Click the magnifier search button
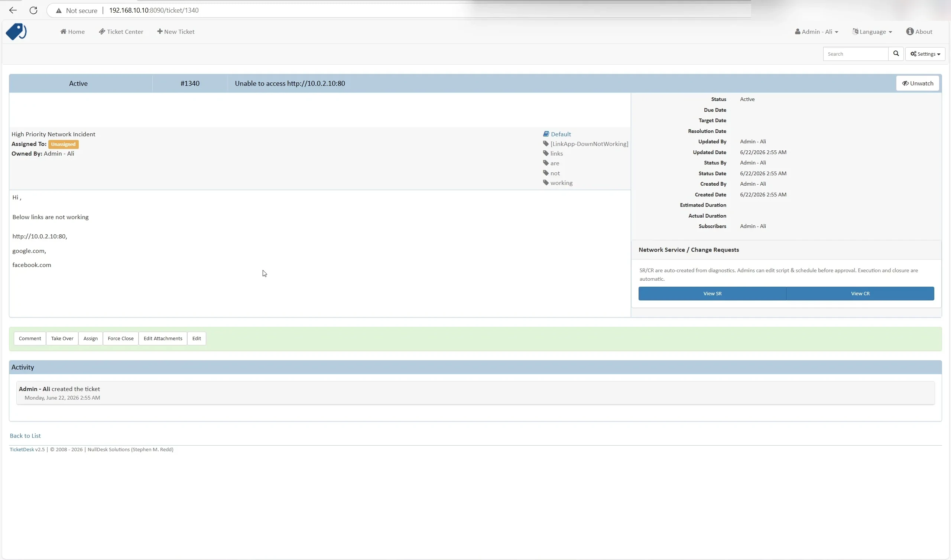Screen dimensions: 951x560 (896, 53)
